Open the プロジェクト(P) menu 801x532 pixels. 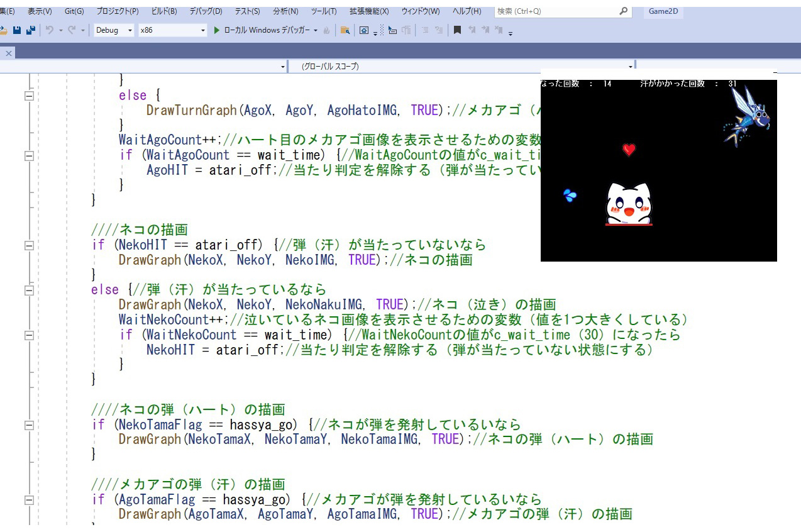pos(118,11)
